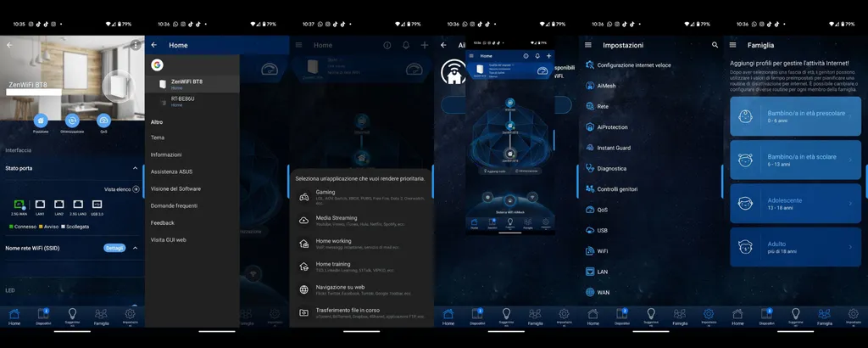Open the three-dot menu on the ZenWiFi BT8 screen
The height and width of the screenshot is (348, 868).
tap(136, 45)
